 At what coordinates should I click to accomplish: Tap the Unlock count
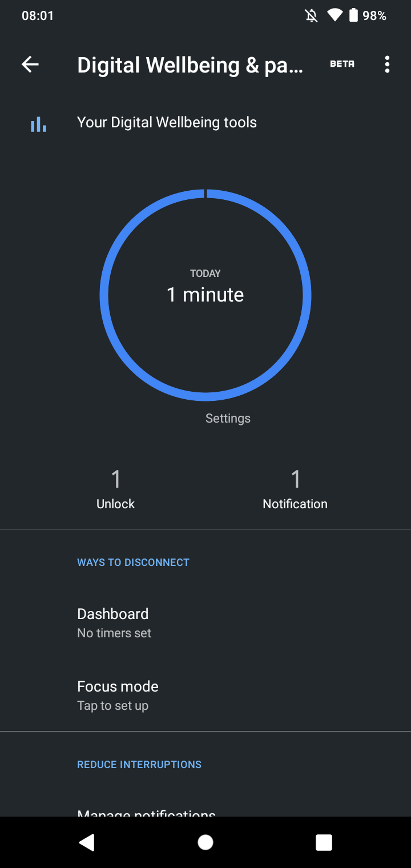(116, 488)
